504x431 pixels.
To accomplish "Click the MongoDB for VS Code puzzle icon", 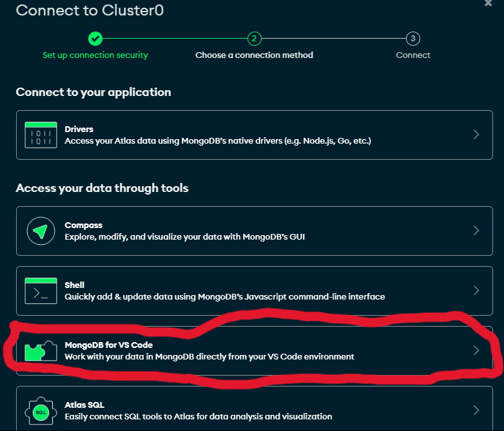I will [x=41, y=350].
